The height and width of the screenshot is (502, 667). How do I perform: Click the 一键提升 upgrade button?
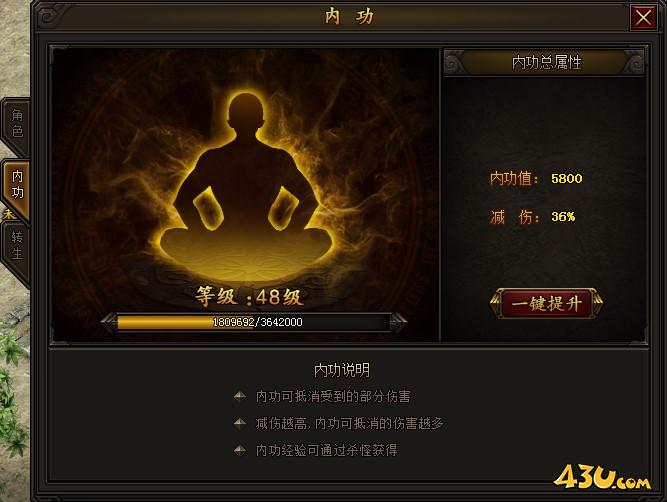[547, 303]
